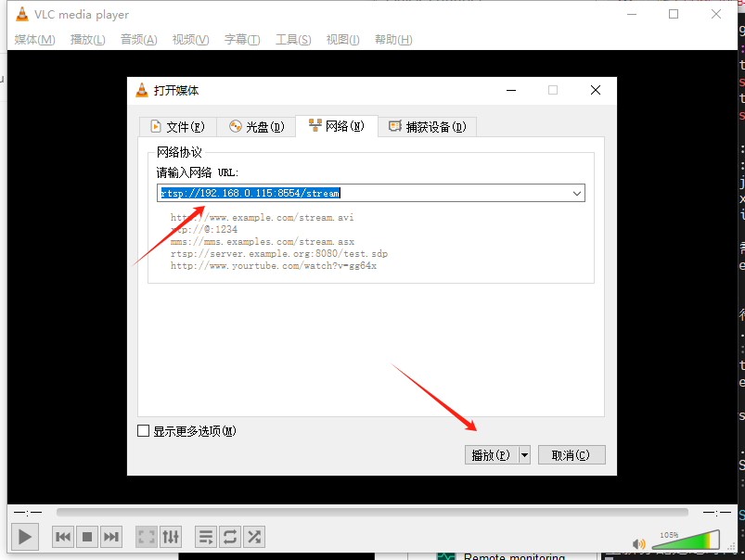Adjust the volume slider at 105%
745x560 pixels.
click(x=687, y=541)
